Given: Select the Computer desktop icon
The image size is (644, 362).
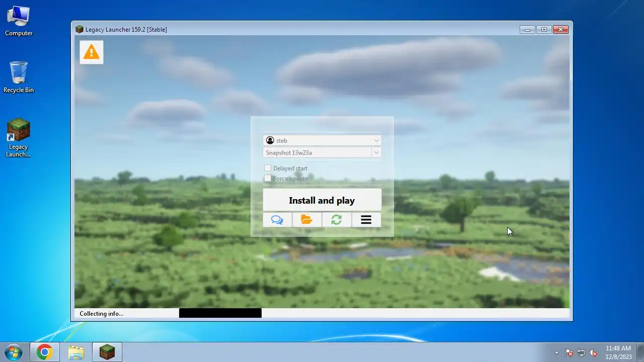Looking at the screenshot, I should coord(19,21).
